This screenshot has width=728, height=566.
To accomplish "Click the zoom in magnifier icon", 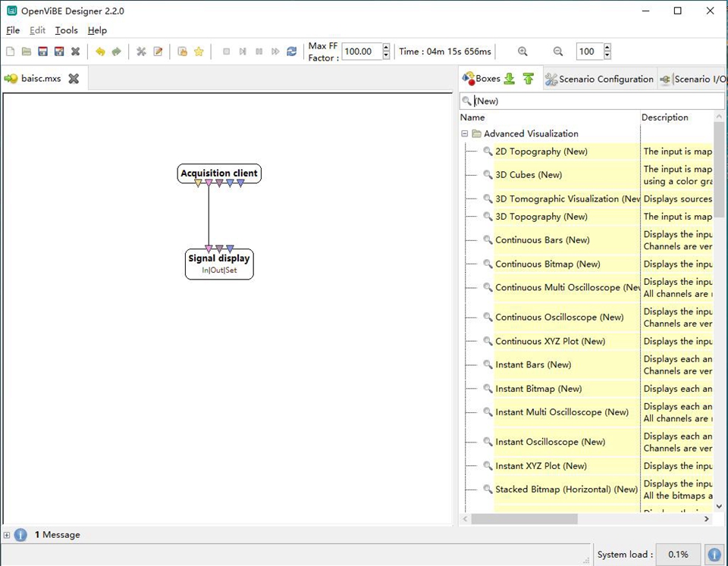I will (522, 52).
